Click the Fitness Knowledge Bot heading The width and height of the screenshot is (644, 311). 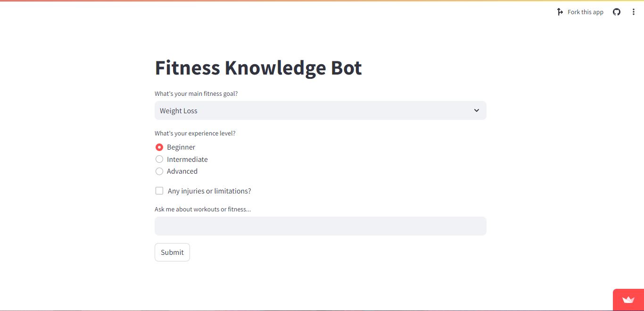pos(258,68)
